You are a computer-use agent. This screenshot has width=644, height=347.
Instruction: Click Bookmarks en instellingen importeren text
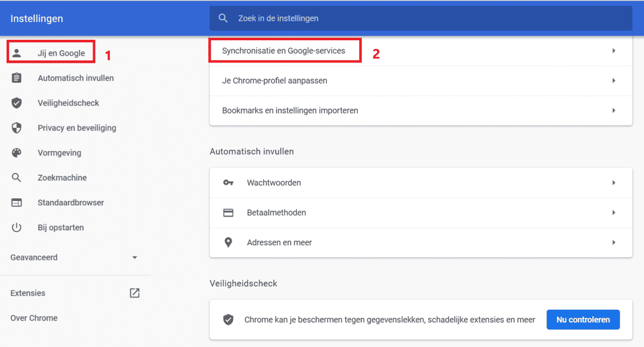pos(290,110)
